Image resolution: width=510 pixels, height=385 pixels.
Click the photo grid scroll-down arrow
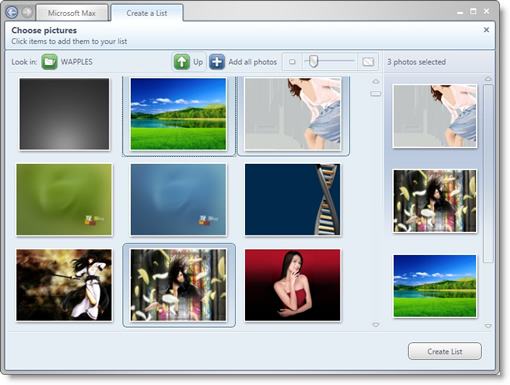(x=376, y=325)
